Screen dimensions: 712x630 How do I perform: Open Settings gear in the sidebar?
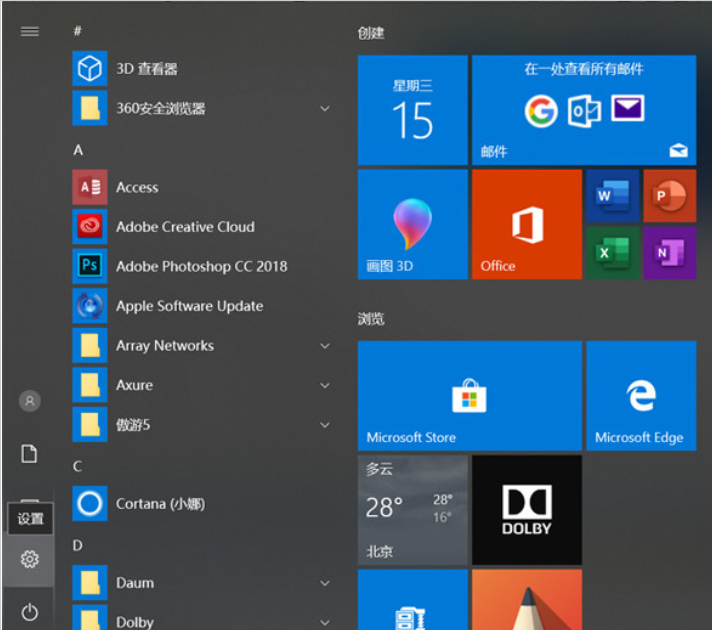point(30,559)
